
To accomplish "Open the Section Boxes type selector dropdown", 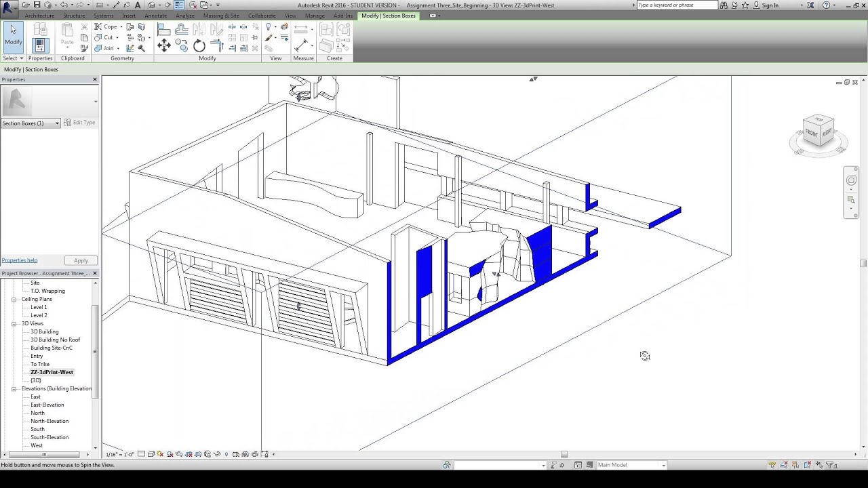I will tap(31, 123).
